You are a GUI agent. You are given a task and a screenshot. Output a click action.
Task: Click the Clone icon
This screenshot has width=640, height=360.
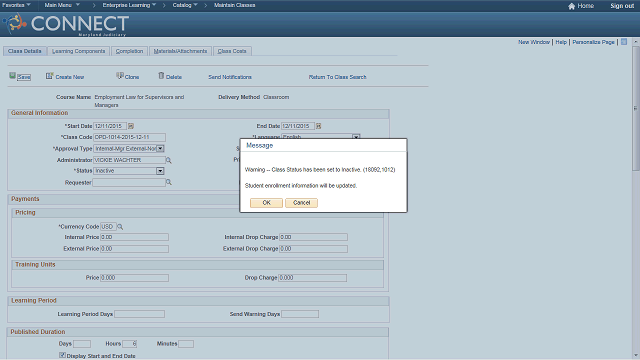click(x=120, y=76)
